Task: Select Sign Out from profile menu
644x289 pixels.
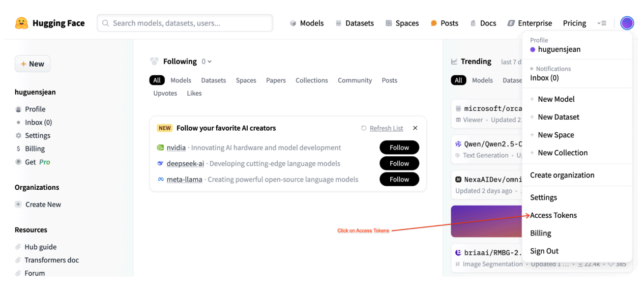Action: (544, 251)
